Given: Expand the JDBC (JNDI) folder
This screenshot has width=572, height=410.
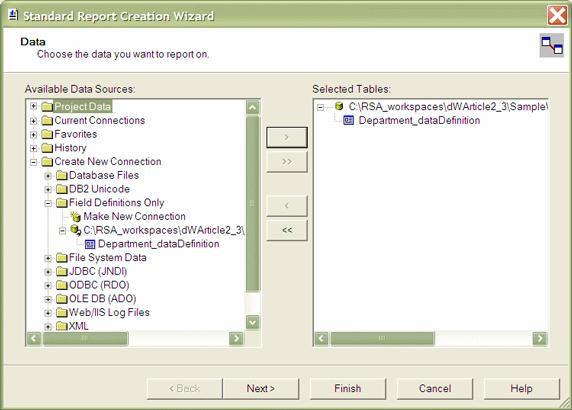Looking at the screenshot, I should [48, 272].
